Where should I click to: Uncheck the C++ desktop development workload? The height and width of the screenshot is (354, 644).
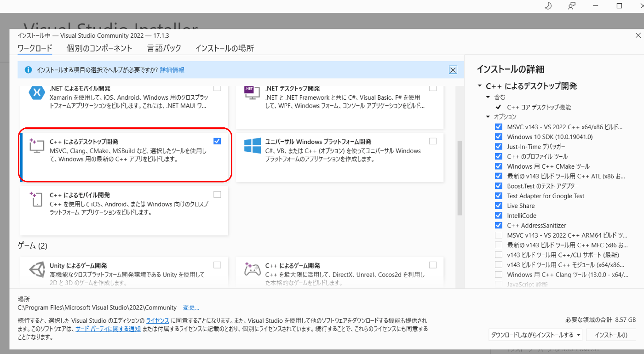pyautogui.click(x=217, y=141)
